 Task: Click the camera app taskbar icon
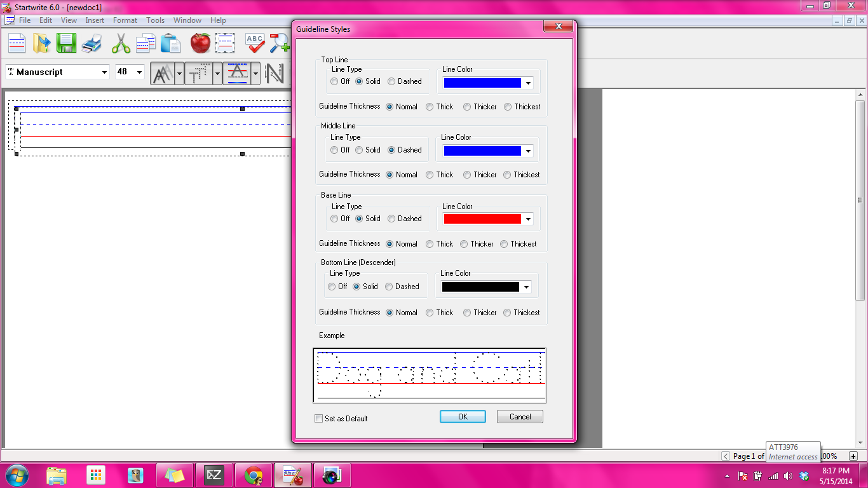332,475
